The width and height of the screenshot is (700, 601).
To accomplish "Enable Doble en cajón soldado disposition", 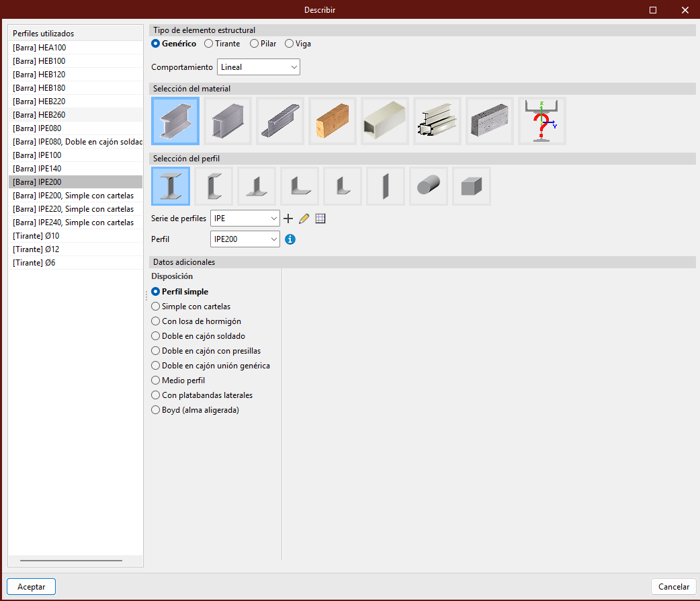I will coord(156,336).
